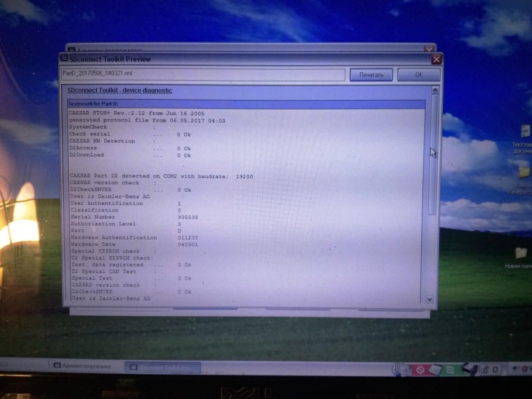Switch to Администрирование taskbar button
The height and width of the screenshot is (399, 532).
pos(86,366)
